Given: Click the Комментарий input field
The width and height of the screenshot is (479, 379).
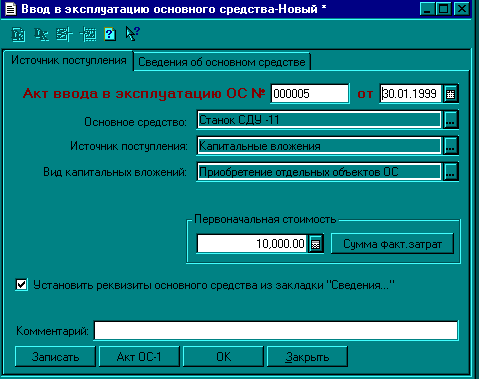Looking at the screenshot, I should [276, 331].
